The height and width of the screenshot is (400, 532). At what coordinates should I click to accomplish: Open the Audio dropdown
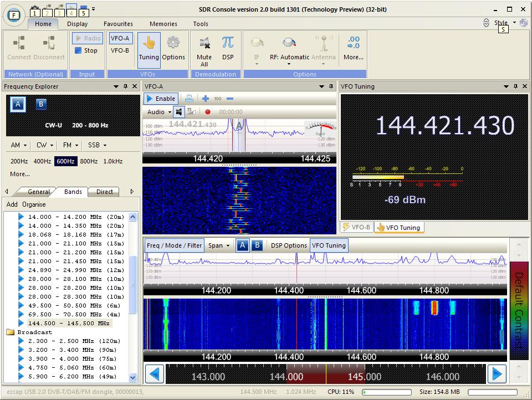pos(159,112)
